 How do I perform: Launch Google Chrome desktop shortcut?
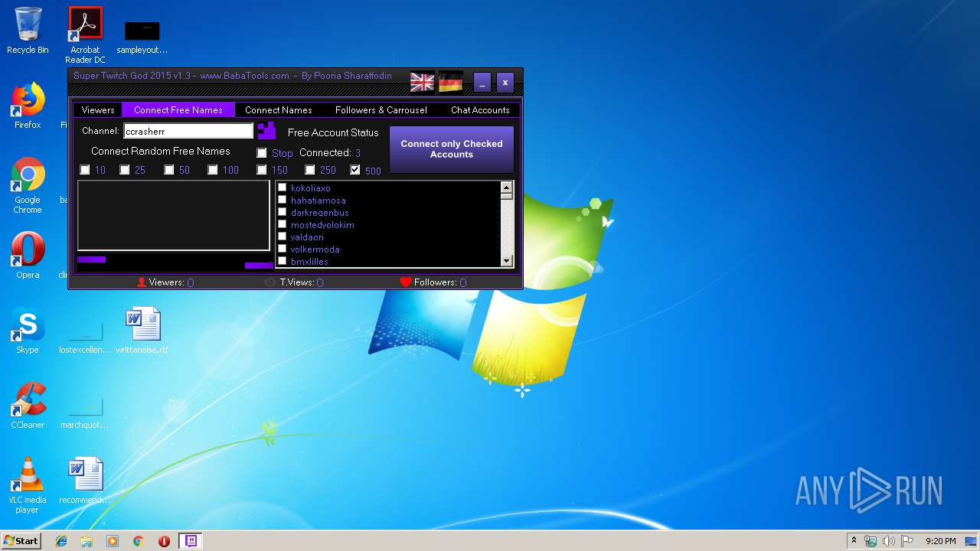[x=28, y=185]
